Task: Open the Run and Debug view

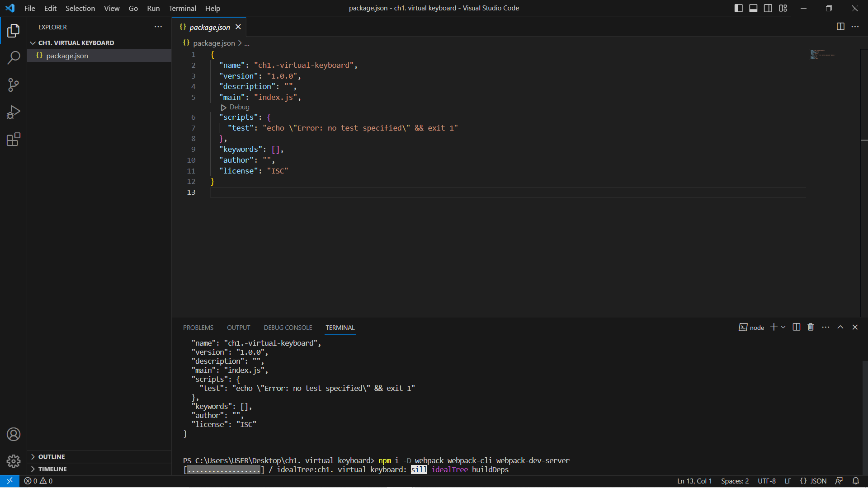Action: tap(14, 112)
